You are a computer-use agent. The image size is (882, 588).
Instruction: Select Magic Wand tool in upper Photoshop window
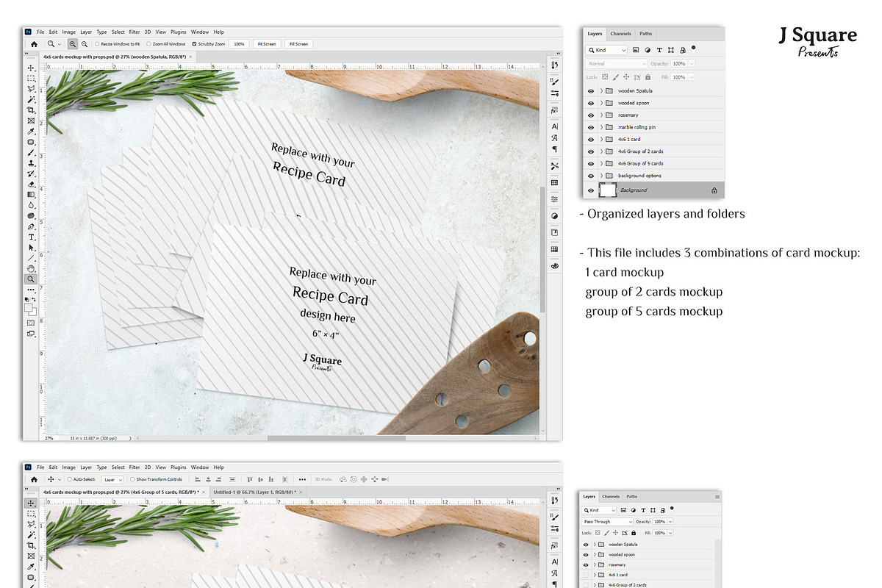pyautogui.click(x=32, y=100)
